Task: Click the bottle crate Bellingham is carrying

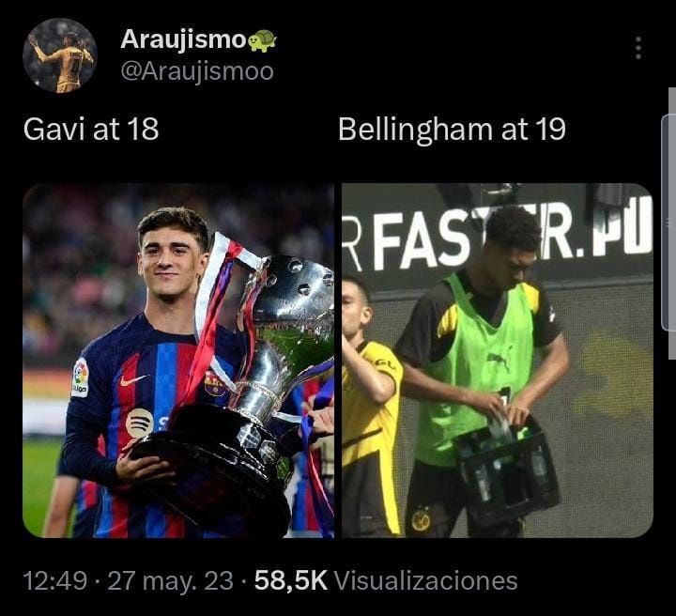Action: coord(508,468)
